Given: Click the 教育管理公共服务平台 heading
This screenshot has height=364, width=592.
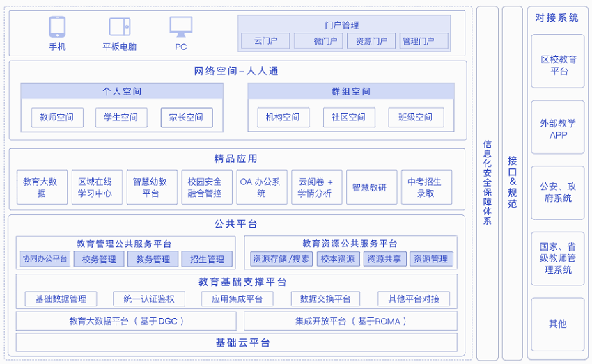Looking at the screenshot, I should pos(124,244).
